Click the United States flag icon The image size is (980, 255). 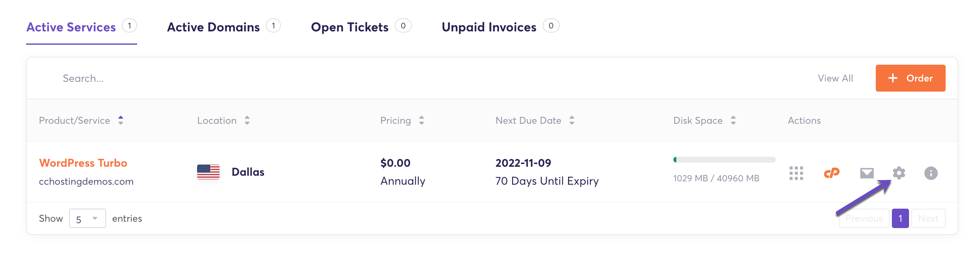[x=208, y=172]
